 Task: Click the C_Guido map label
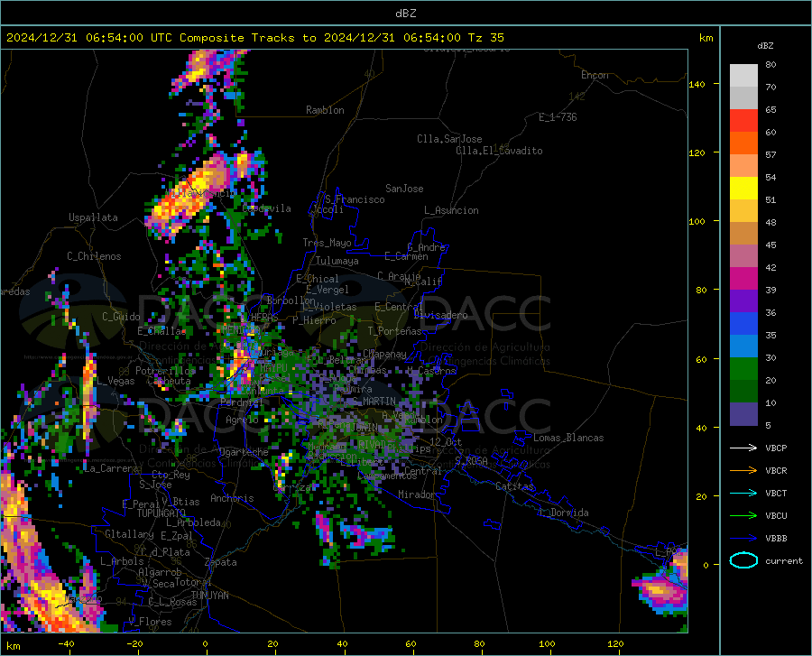point(121,317)
